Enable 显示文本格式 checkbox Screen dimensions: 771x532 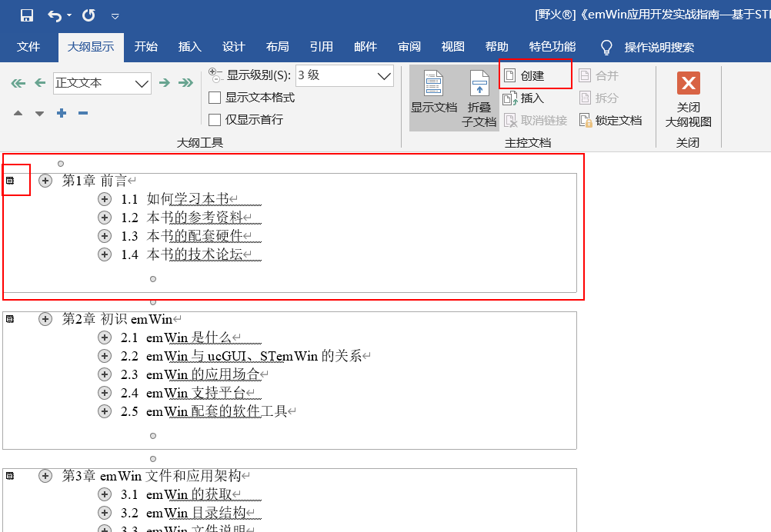click(x=215, y=98)
